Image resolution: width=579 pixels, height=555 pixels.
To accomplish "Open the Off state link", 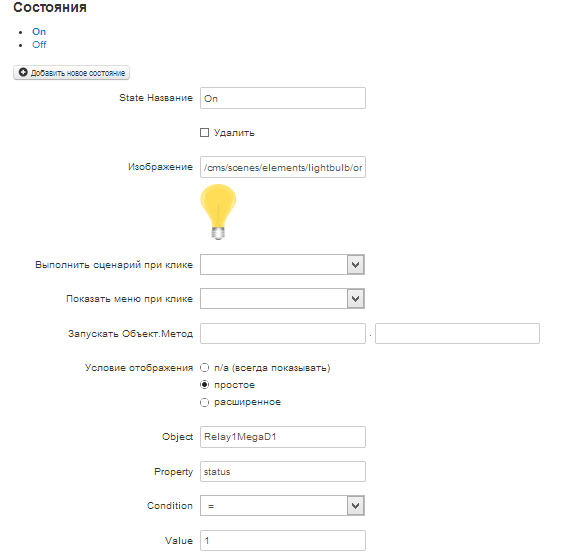I will (39, 45).
